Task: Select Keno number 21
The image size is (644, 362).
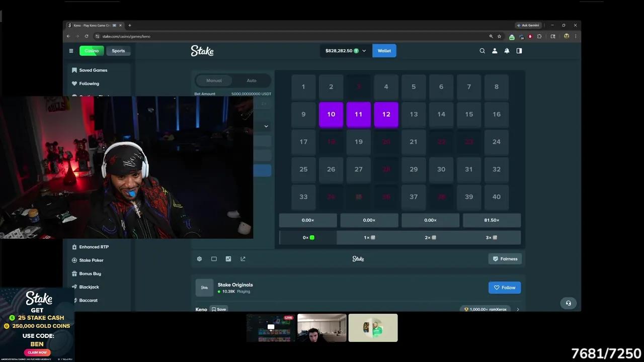Action: pos(414,142)
